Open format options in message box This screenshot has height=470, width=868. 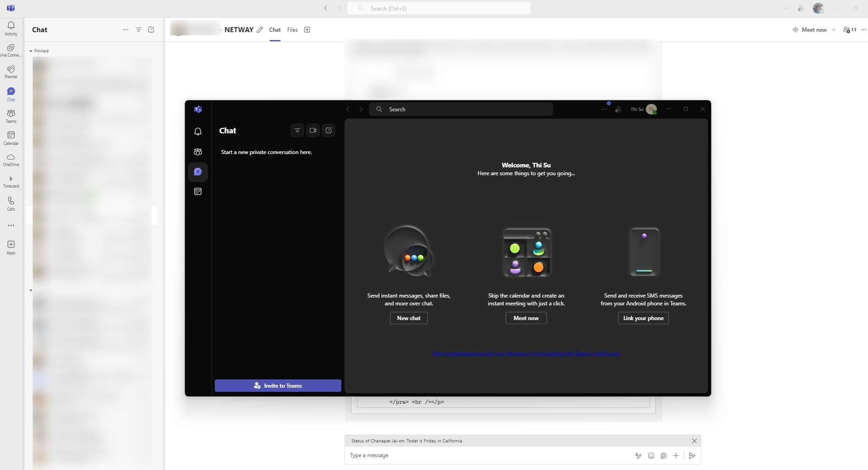638,456
